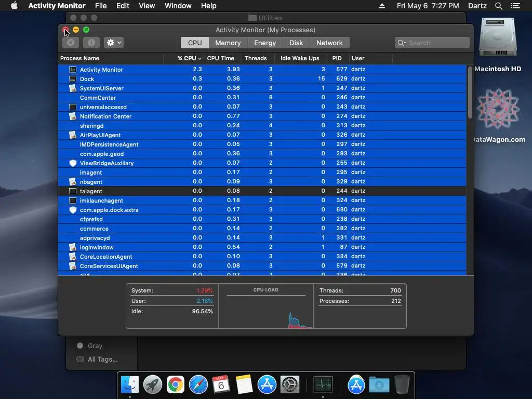Select the com.apple.geod process name
The image size is (532, 399).
coord(102,154)
